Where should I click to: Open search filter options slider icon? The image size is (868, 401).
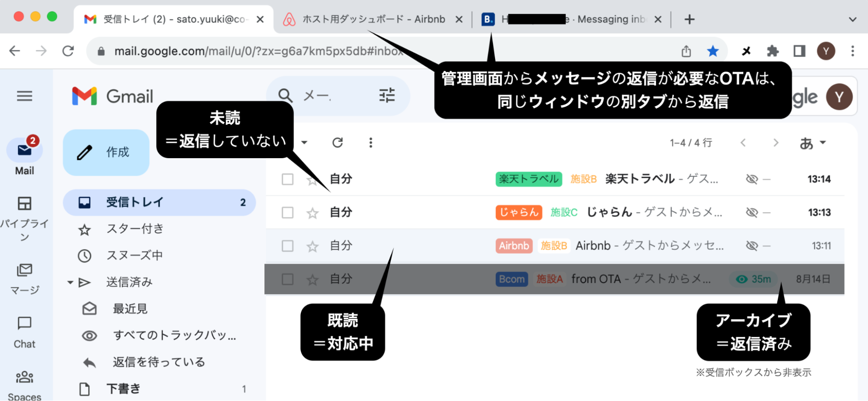pos(386,95)
